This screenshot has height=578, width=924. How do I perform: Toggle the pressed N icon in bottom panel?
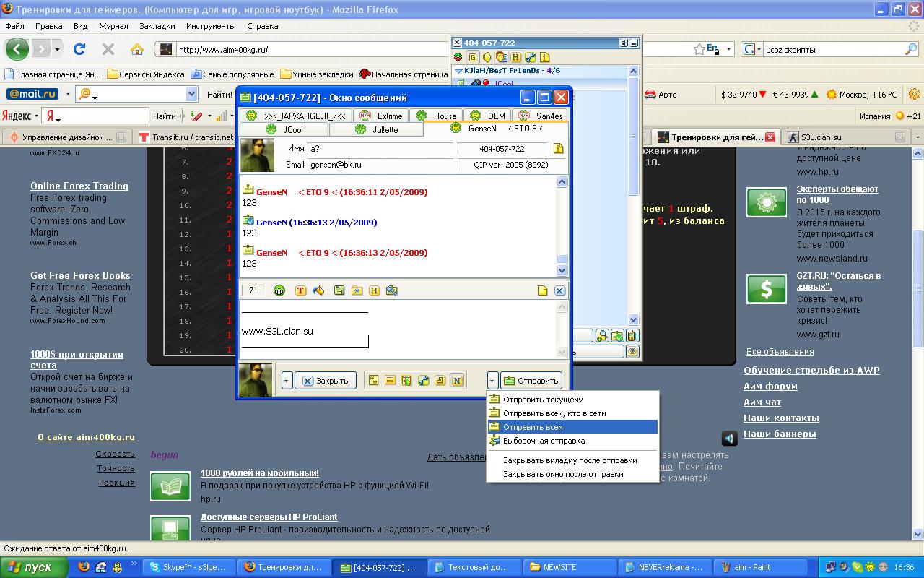pos(457,380)
